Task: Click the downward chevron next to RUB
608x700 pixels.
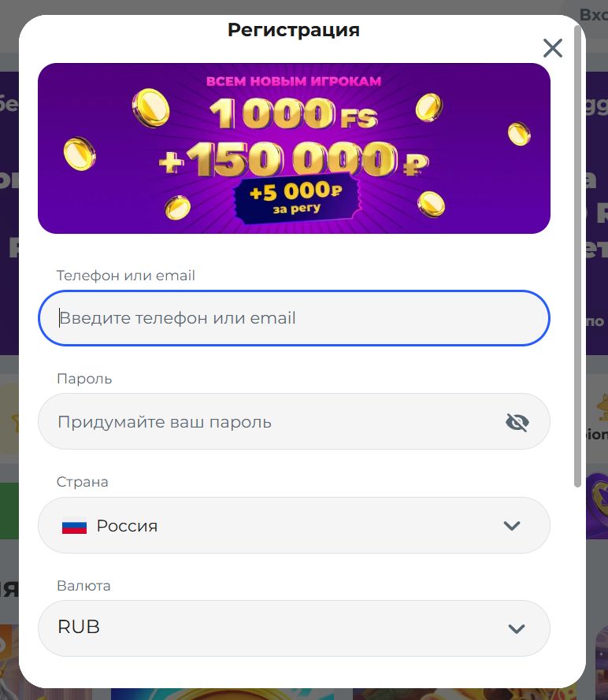Action: [x=517, y=628]
